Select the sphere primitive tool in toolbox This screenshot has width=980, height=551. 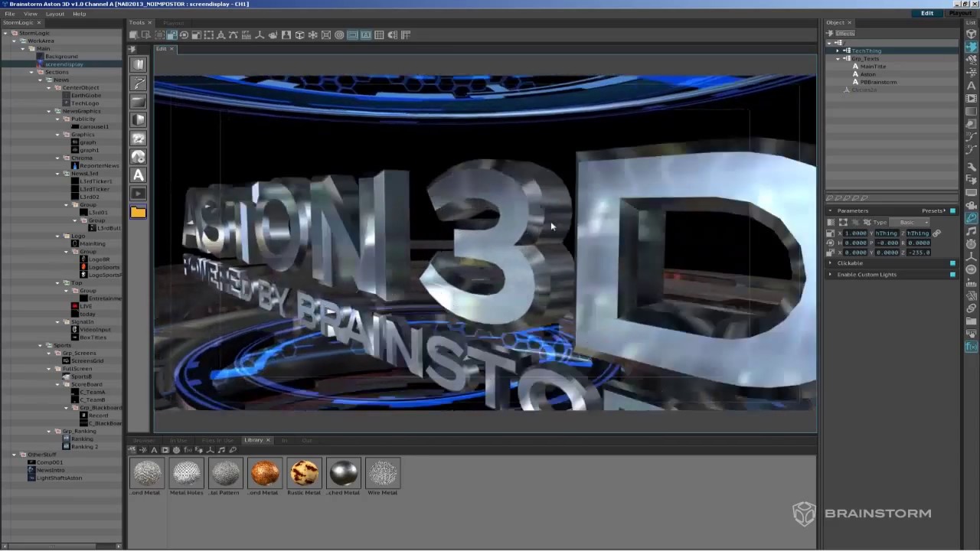139,156
